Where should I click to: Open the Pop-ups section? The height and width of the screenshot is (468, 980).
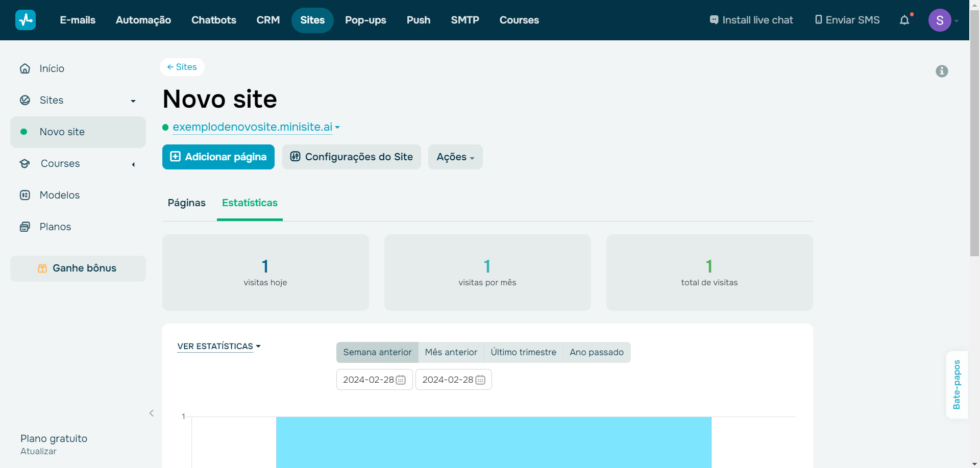(365, 20)
